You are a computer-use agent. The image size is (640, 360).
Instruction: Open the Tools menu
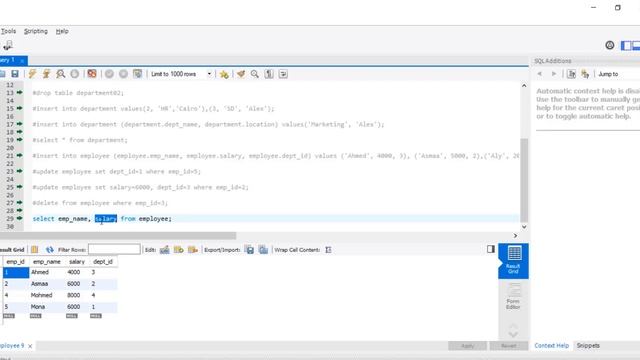(8, 31)
